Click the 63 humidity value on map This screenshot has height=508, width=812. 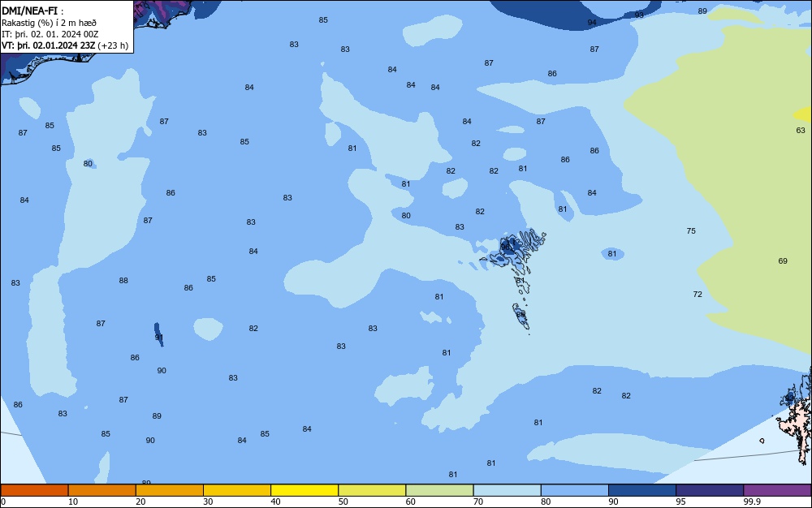point(801,131)
